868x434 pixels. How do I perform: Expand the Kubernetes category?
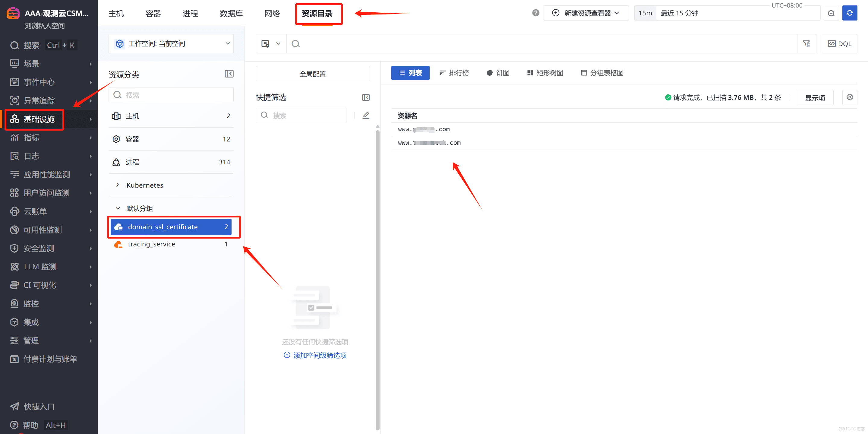pos(117,185)
